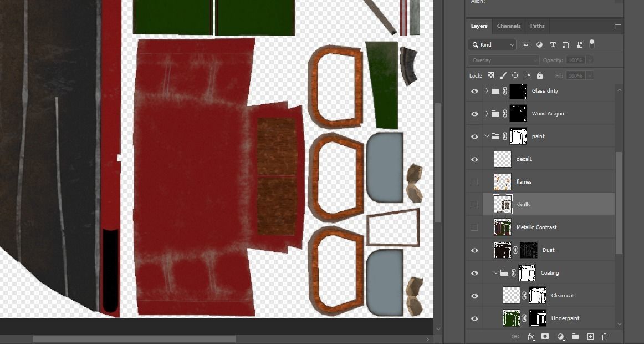Open the Opacity dropdown arrow
Viewport: 644px width, 344px height.
(x=590, y=60)
